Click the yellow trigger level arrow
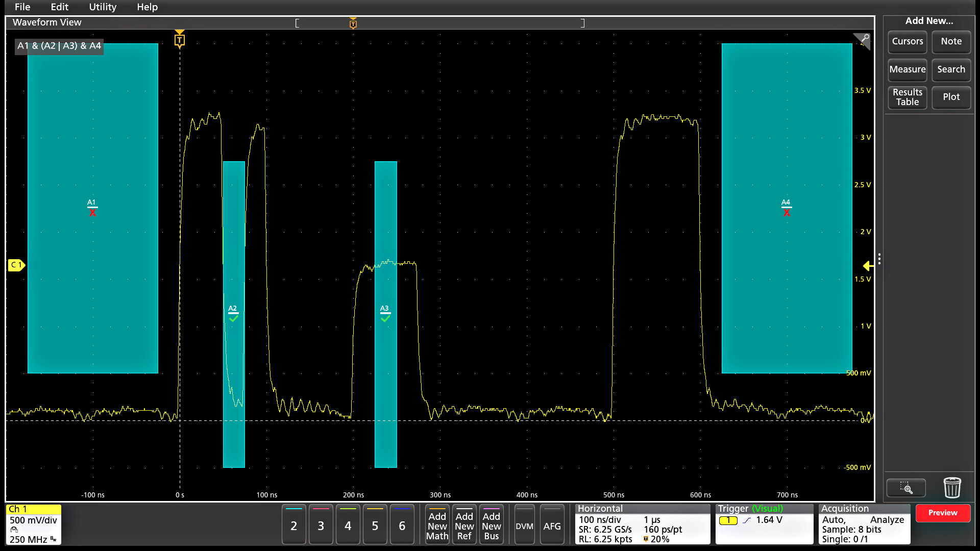Screen dimensions: 980x551 pos(868,266)
